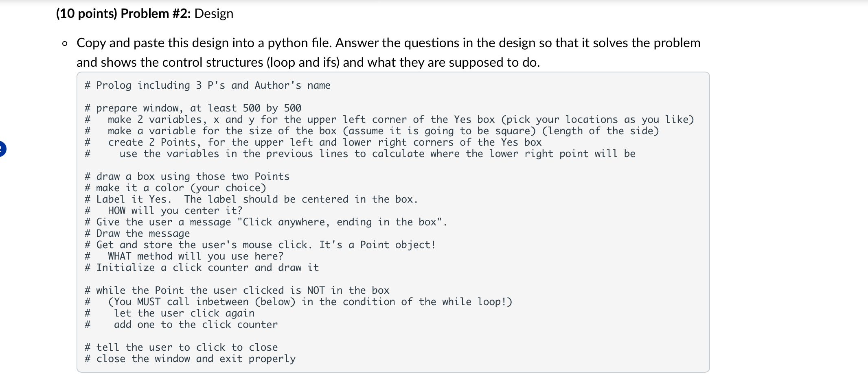Click the "# draw a box using those" line

(187, 177)
